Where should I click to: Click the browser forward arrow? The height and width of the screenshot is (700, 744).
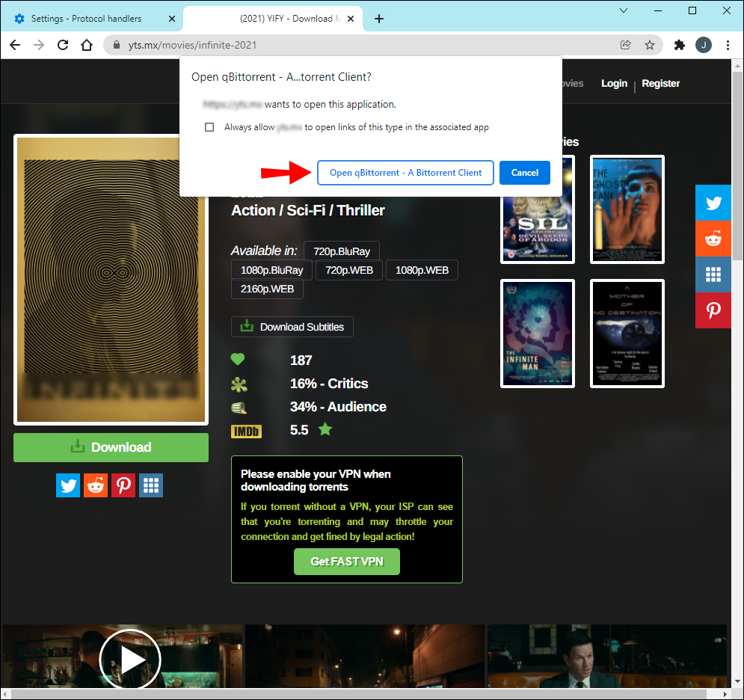(39, 45)
